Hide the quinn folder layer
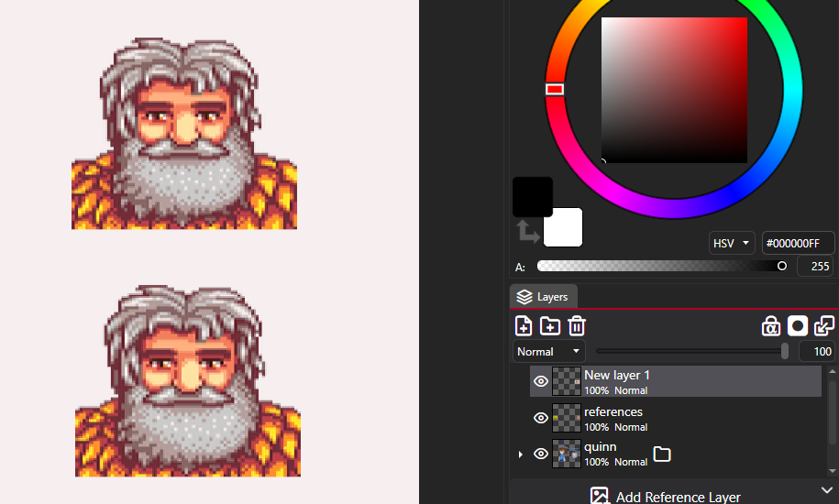Screen dimensions: 839x504 [x=541, y=454]
